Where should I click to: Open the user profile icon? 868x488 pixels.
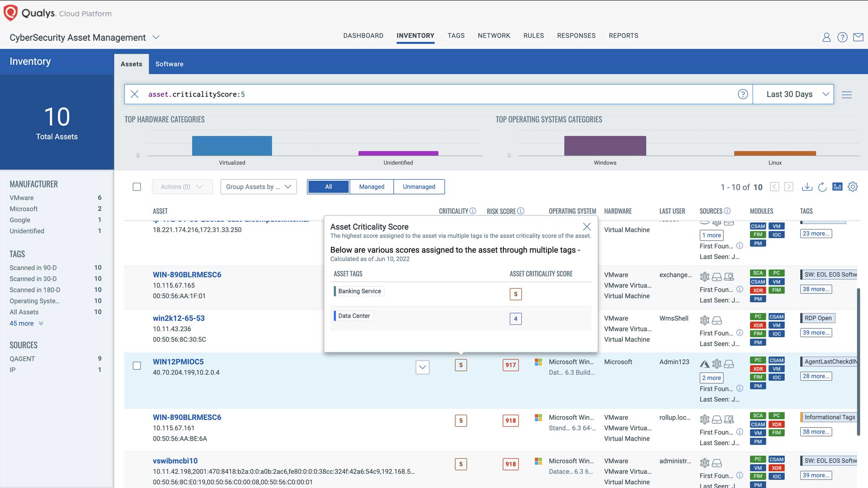[x=826, y=37]
